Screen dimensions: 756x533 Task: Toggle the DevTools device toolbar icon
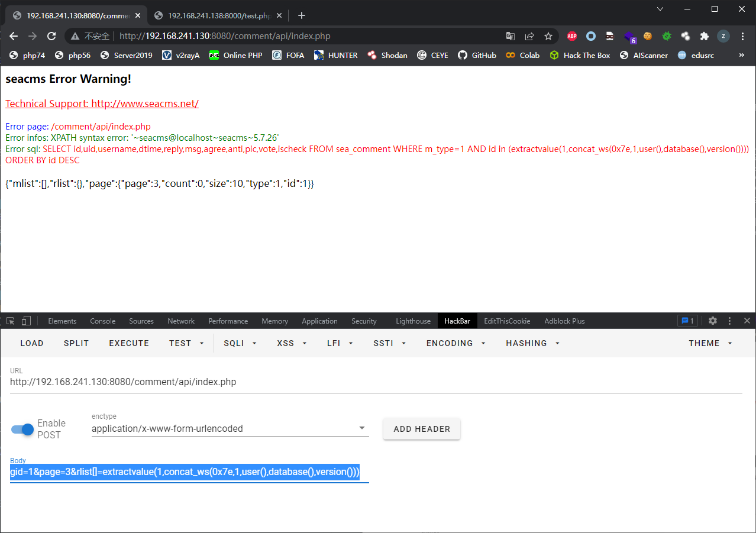[x=26, y=321]
